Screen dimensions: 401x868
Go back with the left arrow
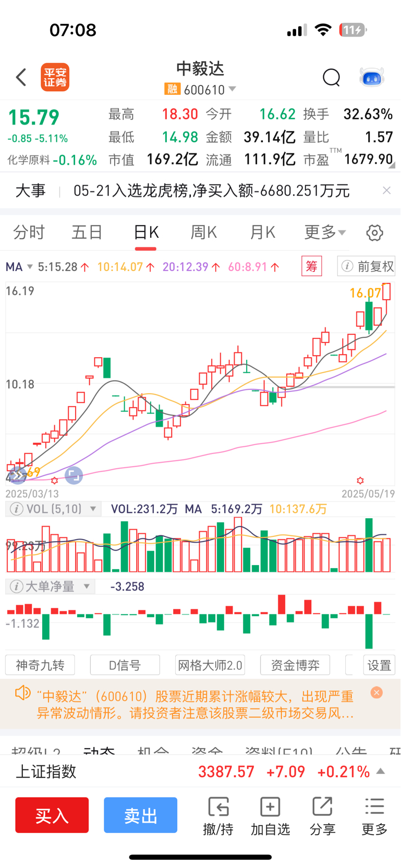[x=21, y=77]
